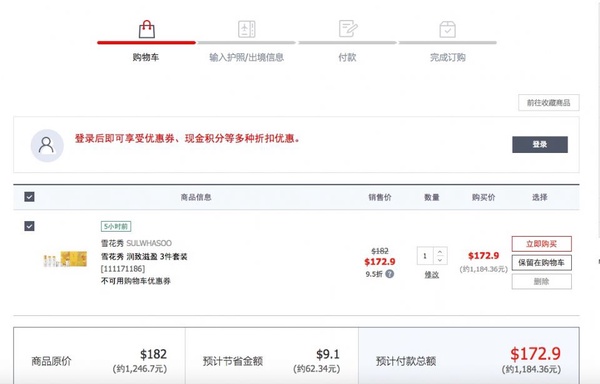Go to the 购物车 step label

point(146,57)
